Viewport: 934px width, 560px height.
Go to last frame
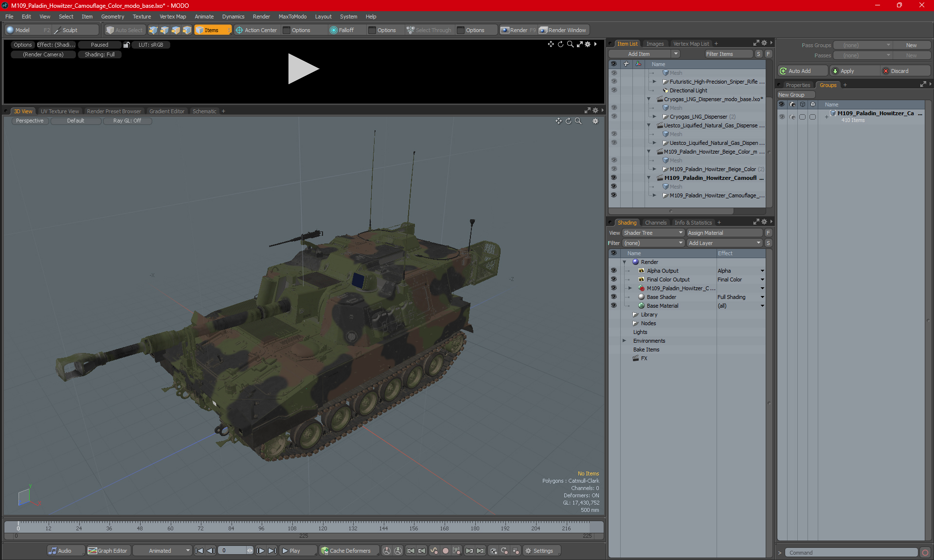272,551
